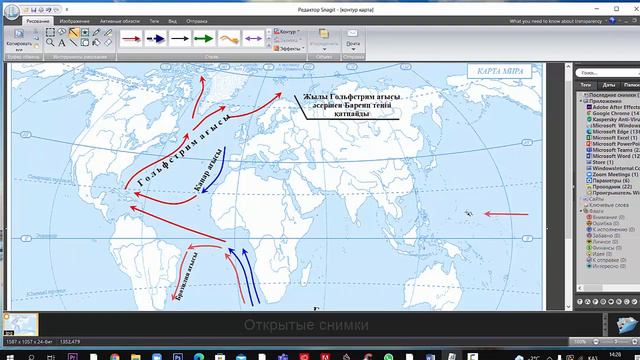This screenshot has height=360, width=640.
Task: Select the Shape tool
Action: point(85,42)
